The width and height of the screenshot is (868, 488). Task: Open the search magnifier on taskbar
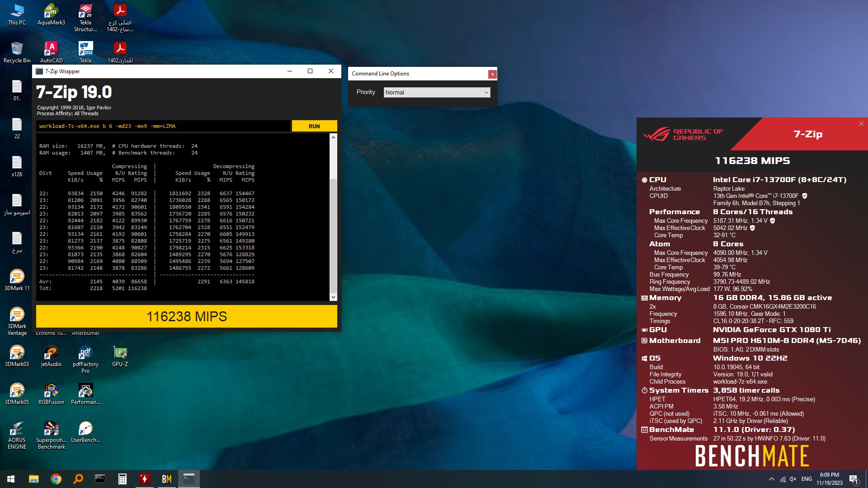tap(78, 479)
